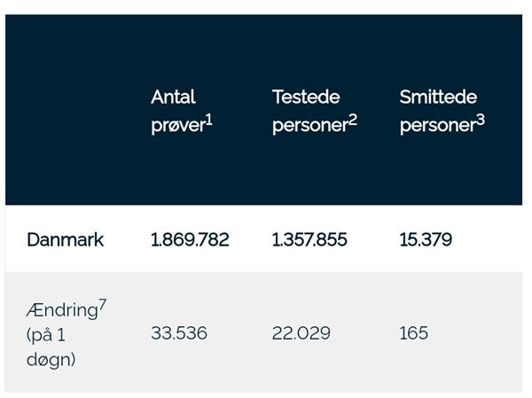Open footnote 7 next to 'Ændring'
Image resolution: width=532 pixels, height=398 pixels.
102,304
